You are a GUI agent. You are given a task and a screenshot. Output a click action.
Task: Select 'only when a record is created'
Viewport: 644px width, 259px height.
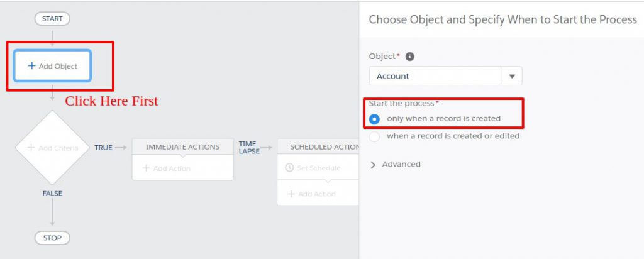tap(375, 118)
